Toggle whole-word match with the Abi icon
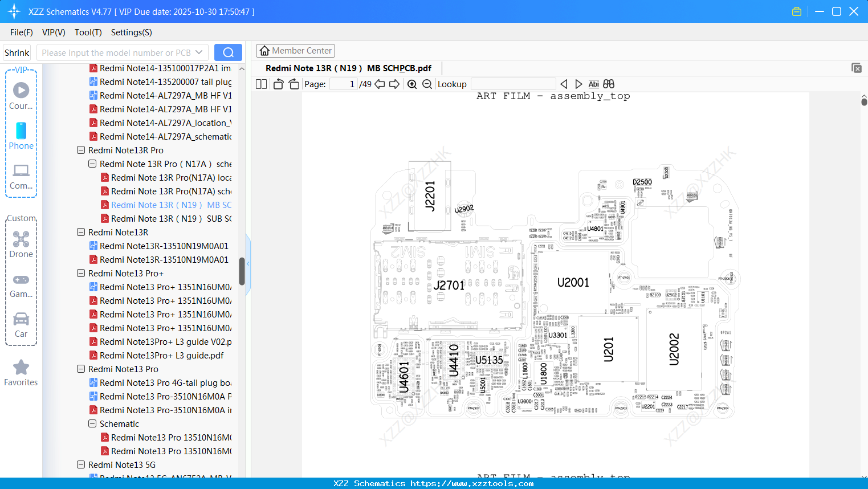The width and height of the screenshot is (868, 489). point(593,84)
